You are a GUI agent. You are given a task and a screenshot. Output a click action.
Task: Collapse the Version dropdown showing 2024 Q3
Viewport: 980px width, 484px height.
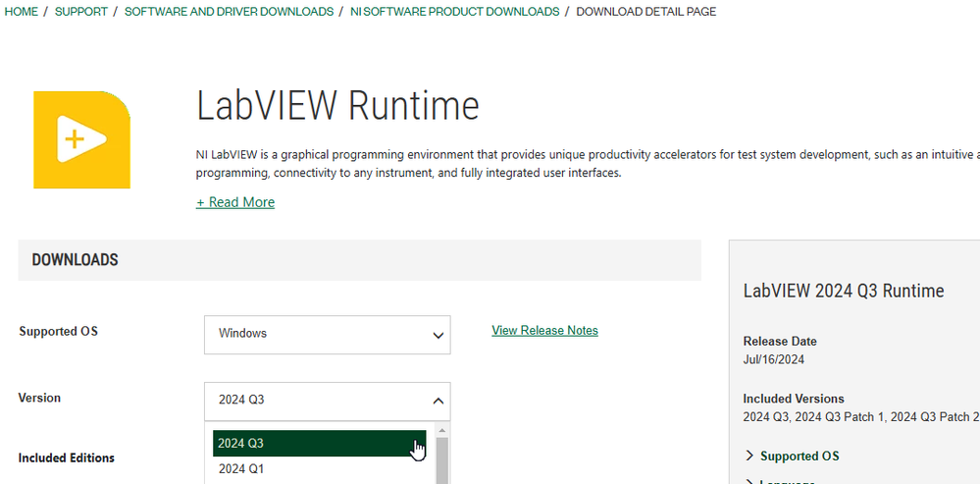pos(327,401)
